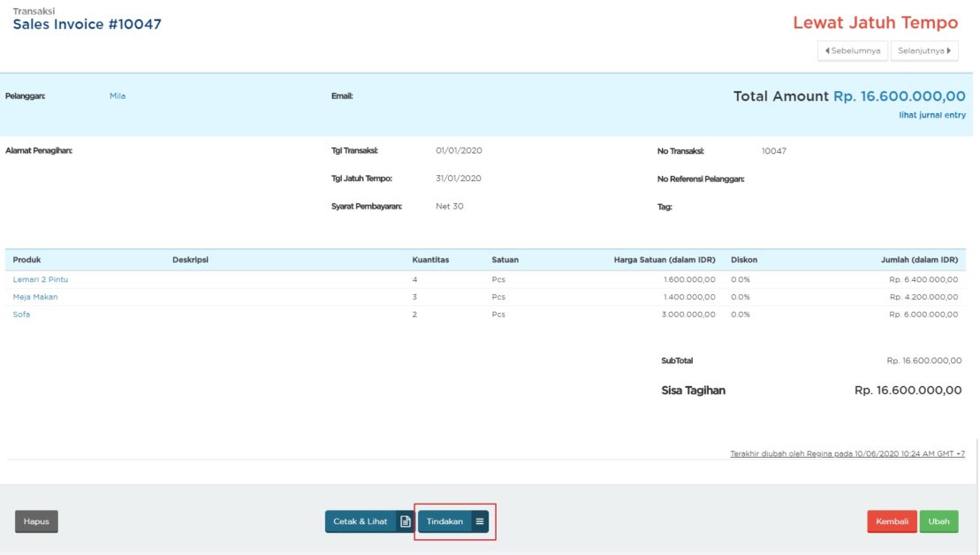Edit the invoice using the Ubah button
Viewport: 980px width, 555px height.
[939, 521]
